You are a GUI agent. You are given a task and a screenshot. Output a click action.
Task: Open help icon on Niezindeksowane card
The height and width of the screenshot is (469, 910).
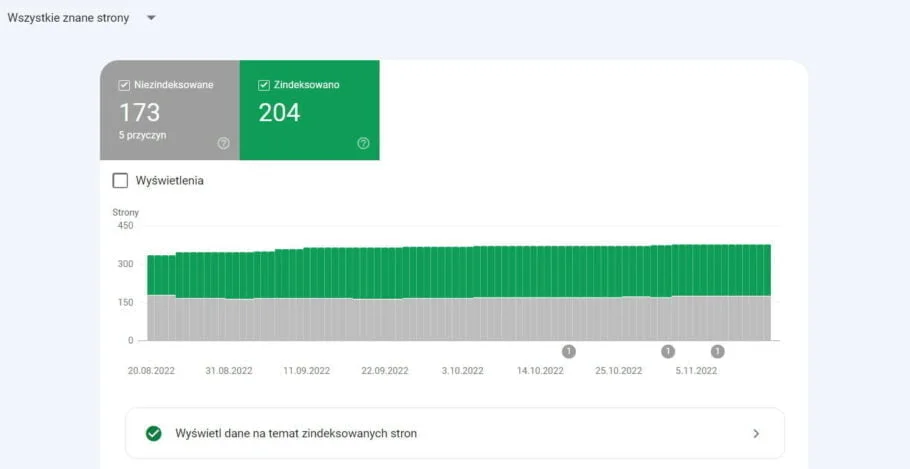(223, 143)
